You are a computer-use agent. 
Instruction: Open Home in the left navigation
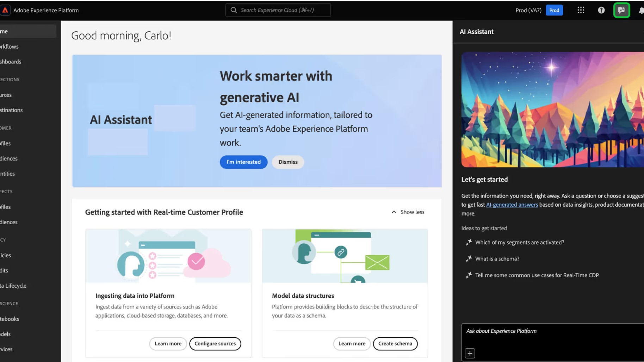pyautogui.click(x=28, y=31)
